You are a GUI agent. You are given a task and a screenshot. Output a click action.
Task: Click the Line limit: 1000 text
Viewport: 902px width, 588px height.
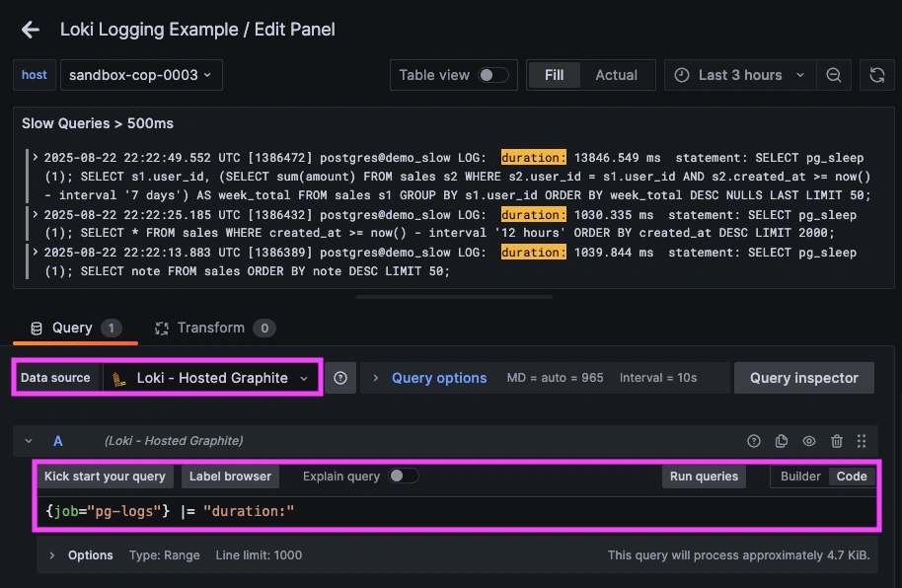click(x=259, y=555)
